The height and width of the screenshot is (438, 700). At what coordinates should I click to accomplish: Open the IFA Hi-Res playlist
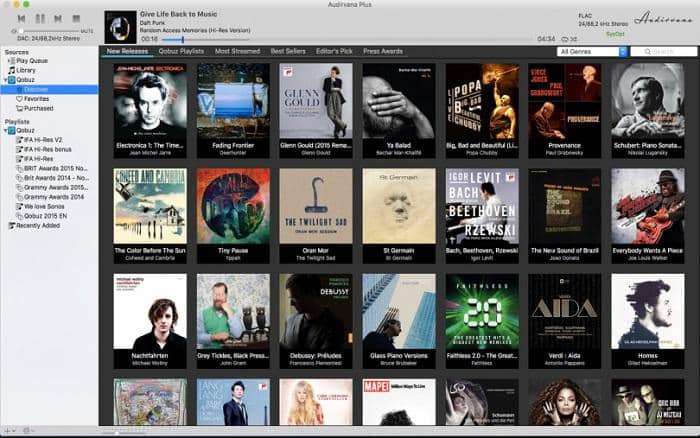coord(38,159)
